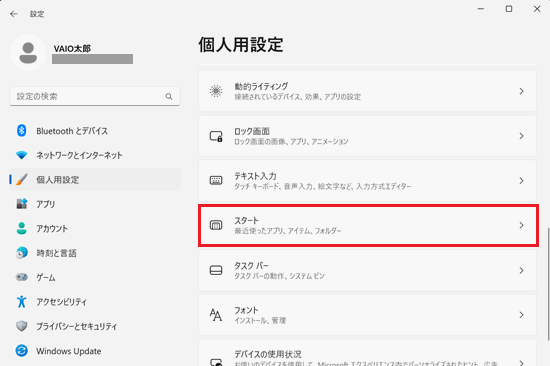Open アカウント settings category
This screenshot has height=366, width=550.
(95, 228)
